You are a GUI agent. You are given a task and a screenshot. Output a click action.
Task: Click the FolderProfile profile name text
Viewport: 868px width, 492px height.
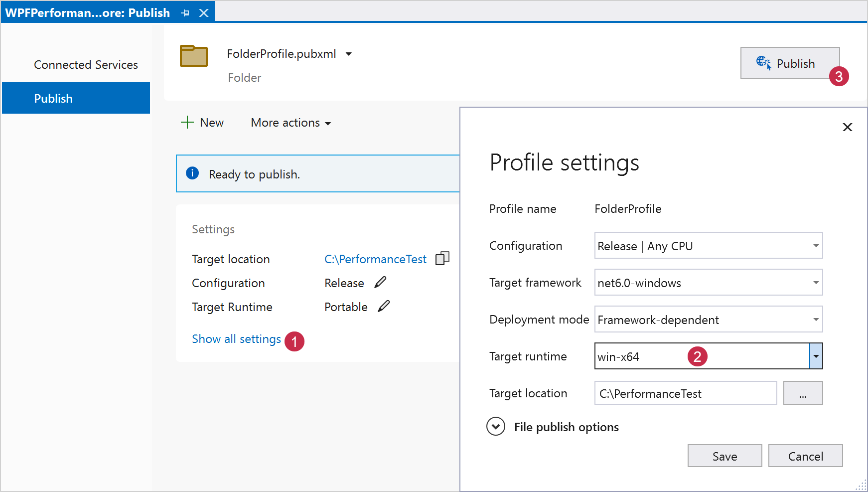tap(628, 209)
